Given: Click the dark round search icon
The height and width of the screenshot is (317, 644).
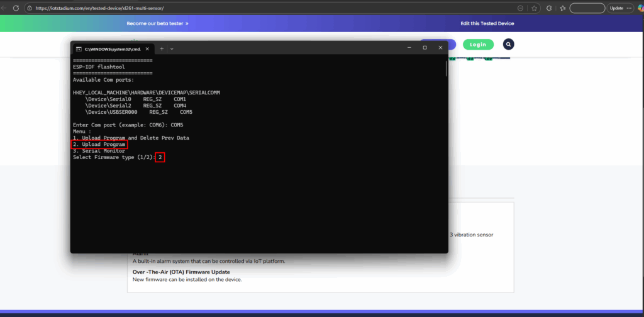Looking at the screenshot, I should pos(508,45).
